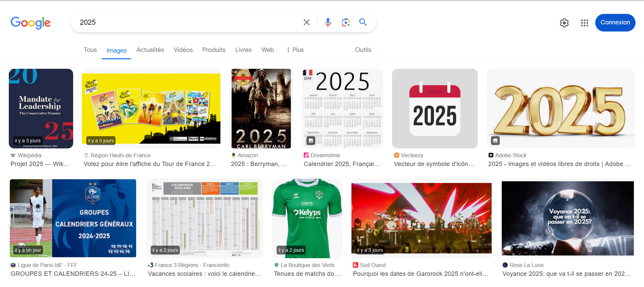644x287 pixels.
Task: Click the France 3 Régions - Franceinfo source
Action: (192, 265)
